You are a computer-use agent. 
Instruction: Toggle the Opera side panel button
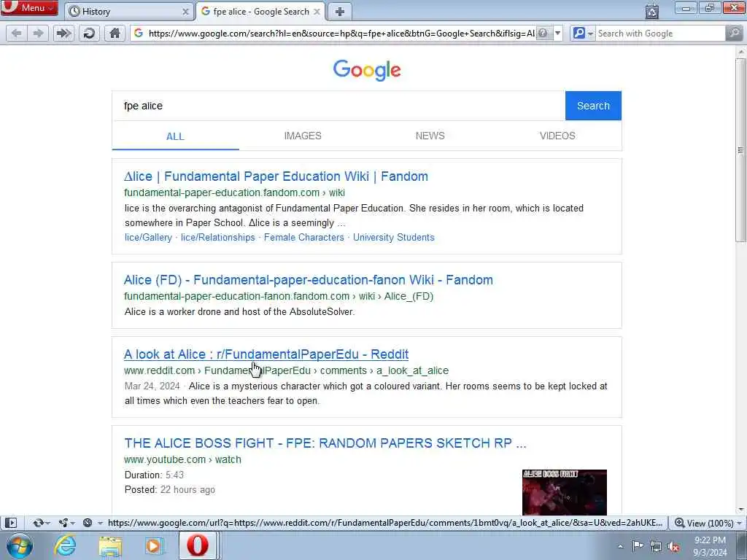pyautogui.click(x=10, y=523)
